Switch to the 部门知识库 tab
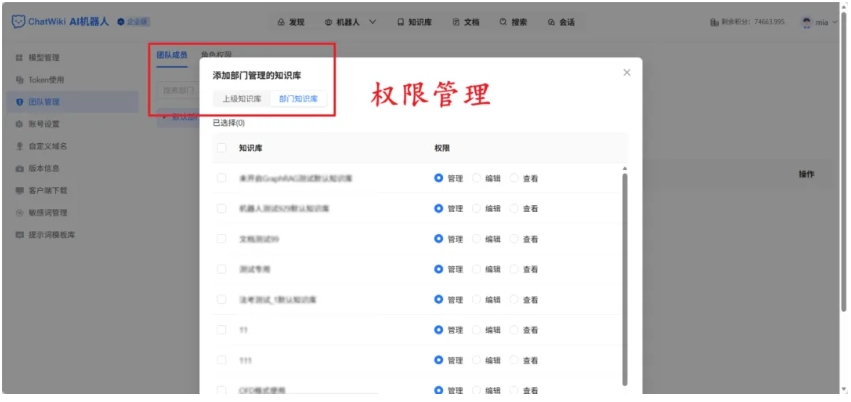 coord(299,99)
